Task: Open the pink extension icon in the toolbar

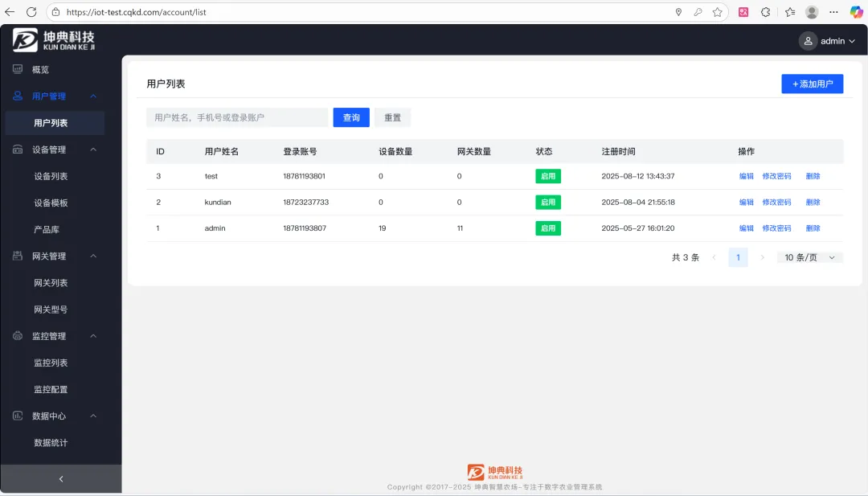Action: 743,11
